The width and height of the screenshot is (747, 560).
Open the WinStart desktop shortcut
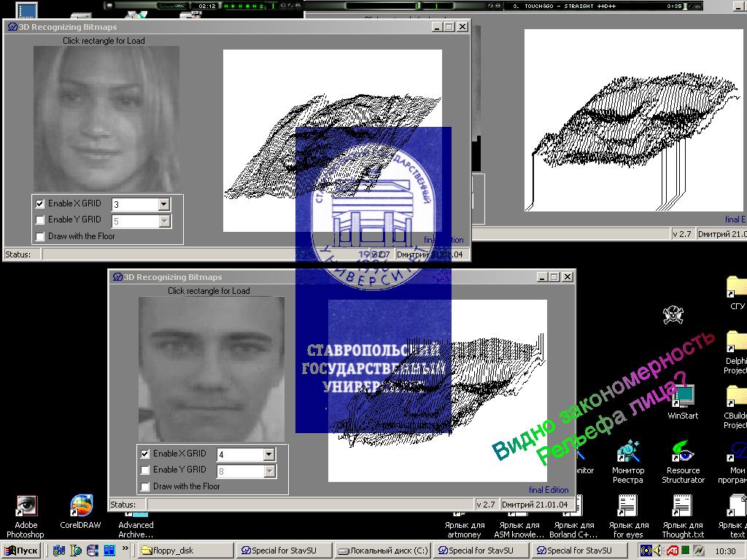tap(683, 397)
